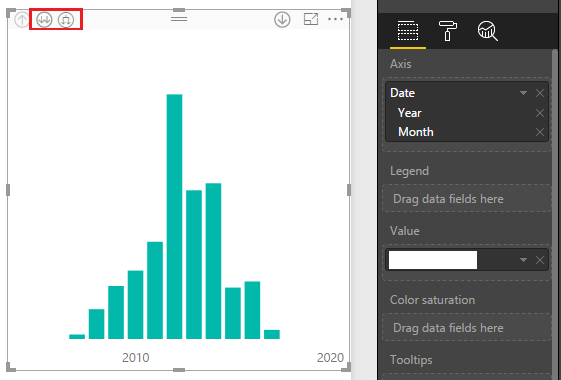This screenshot has height=380, width=561.
Task: Turn on Drill Down mode arrow
Action: tap(282, 19)
